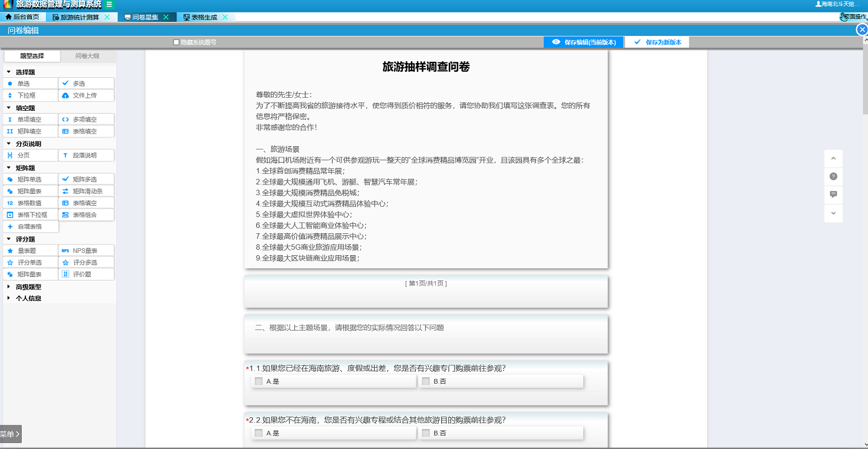The width and height of the screenshot is (868, 449).
Task: Enable the 隐藏系统题号 checkbox
Action: pos(175,41)
